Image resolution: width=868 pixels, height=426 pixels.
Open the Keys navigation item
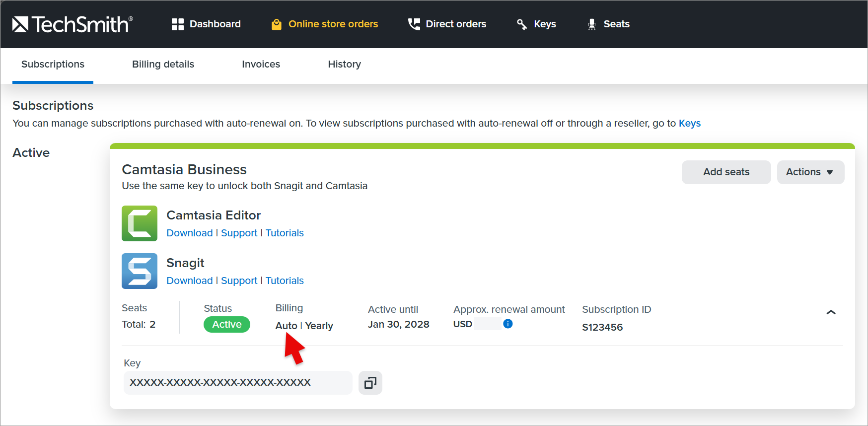[x=536, y=24]
